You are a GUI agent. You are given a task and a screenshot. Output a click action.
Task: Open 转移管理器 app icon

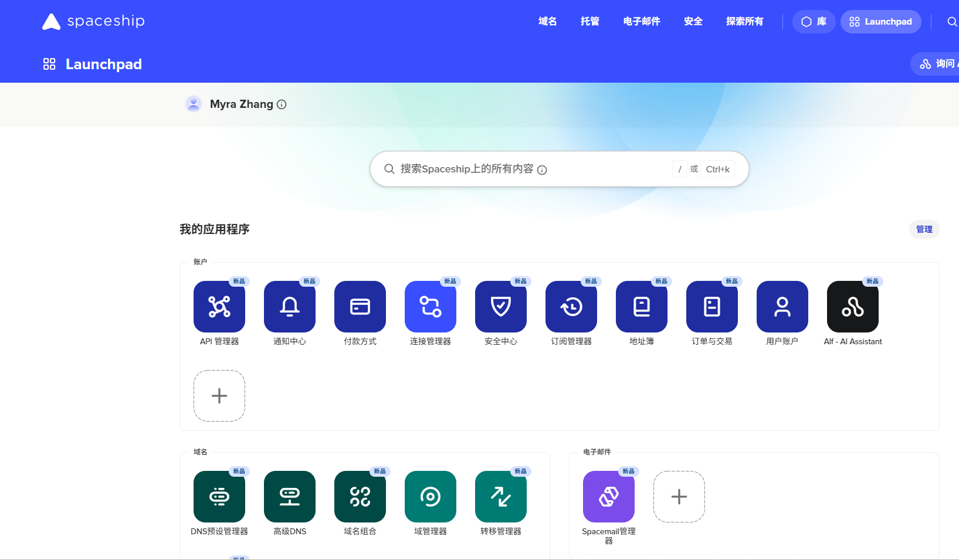click(x=501, y=497)
